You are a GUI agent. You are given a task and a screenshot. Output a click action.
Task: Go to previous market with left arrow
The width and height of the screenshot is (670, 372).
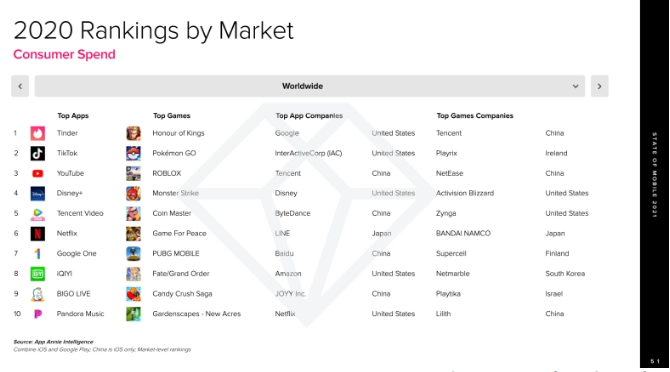(x=20, y=86)
